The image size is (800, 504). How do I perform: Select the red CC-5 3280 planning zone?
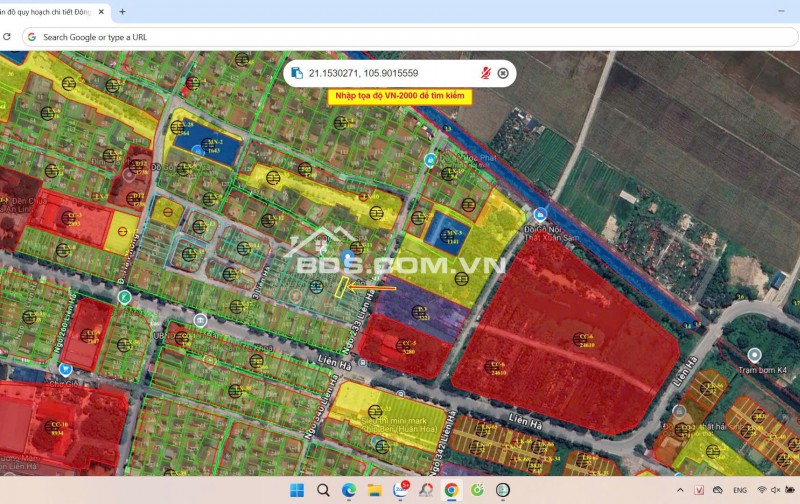click(406, 346)
